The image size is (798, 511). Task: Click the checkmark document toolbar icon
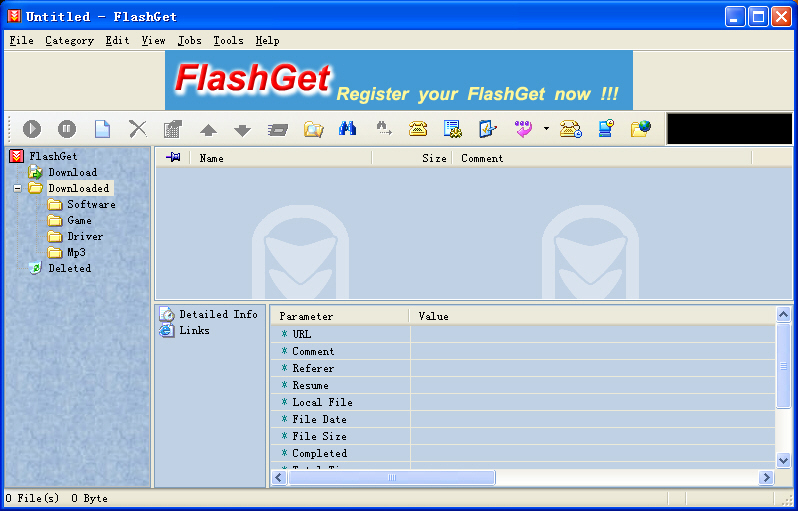[x=488, y=129]
